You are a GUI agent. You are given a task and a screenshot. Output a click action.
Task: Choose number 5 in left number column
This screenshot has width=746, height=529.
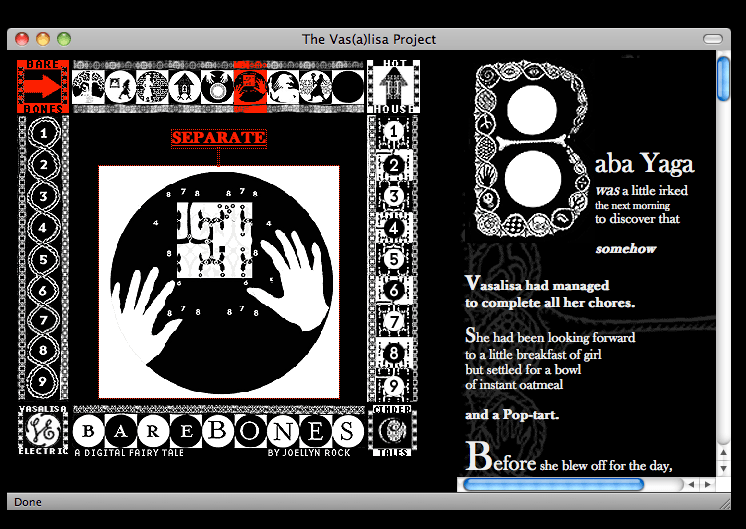tap(42, 258)
